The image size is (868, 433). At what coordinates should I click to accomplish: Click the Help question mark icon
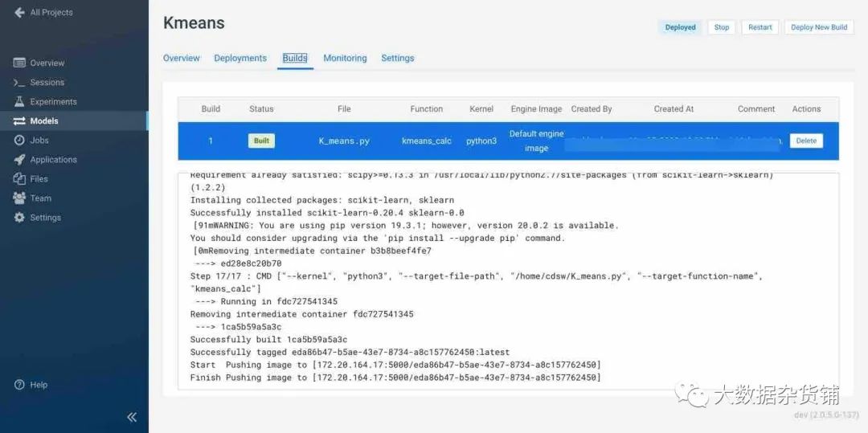click(19, 385)
